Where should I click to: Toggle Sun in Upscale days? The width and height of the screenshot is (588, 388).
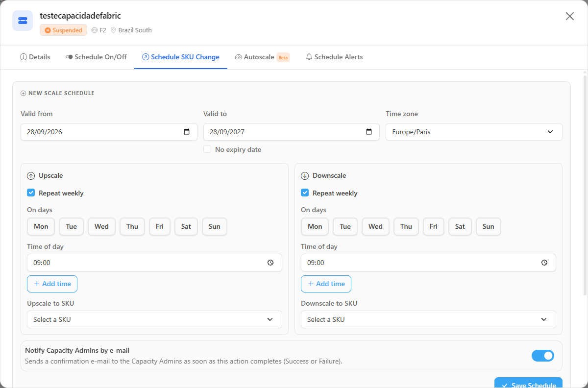point(215,226)
